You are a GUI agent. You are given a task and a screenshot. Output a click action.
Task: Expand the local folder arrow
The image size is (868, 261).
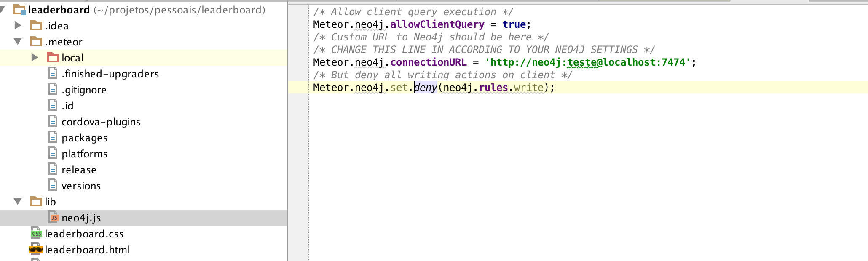pos(35,58)
